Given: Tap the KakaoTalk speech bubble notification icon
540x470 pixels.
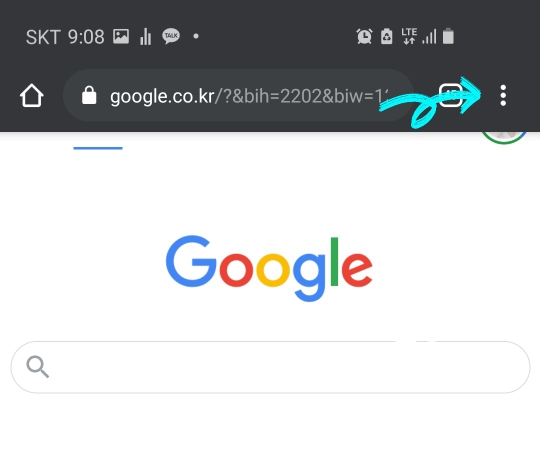Looking at the screenshot, I should point(171,36).
